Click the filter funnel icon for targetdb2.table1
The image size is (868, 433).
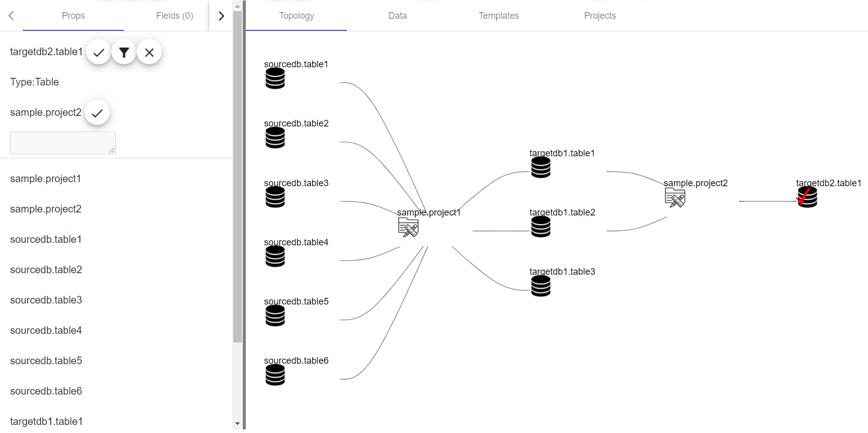(124, 52)
